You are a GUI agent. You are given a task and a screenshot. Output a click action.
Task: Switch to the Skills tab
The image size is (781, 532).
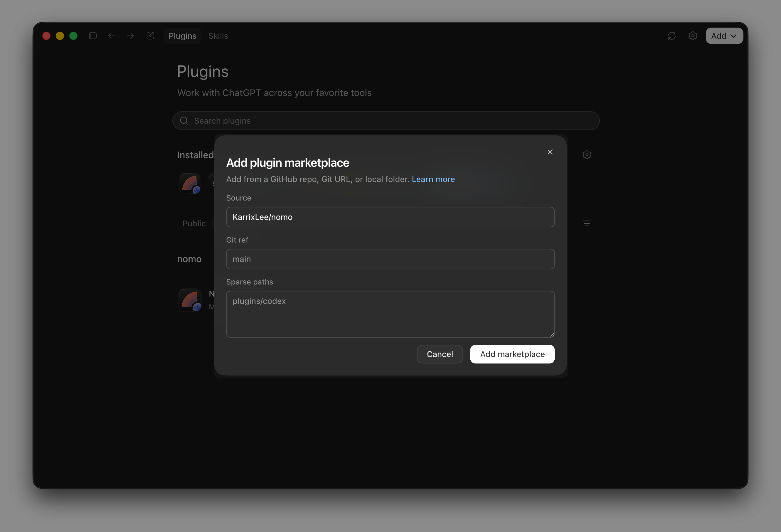(218, 36)
